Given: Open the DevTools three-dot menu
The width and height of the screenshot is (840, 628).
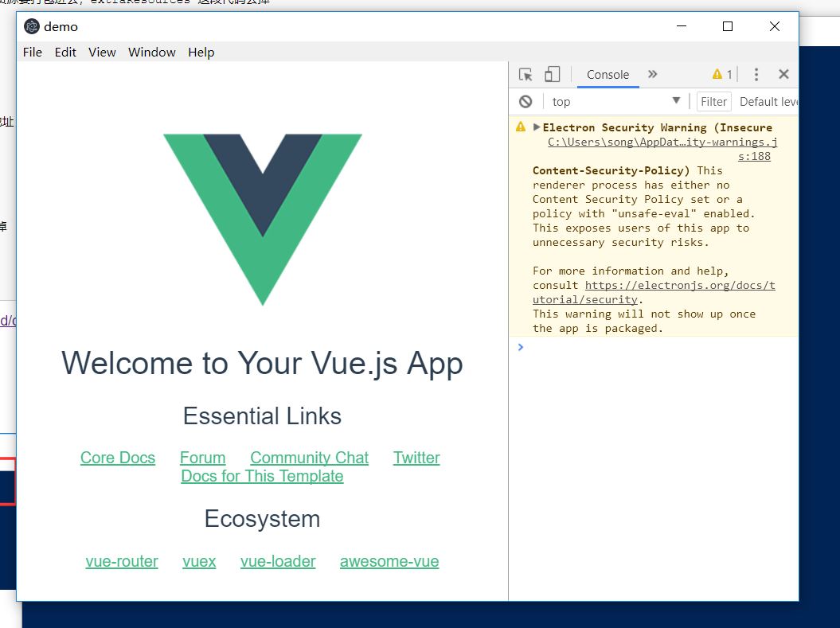Looking at the screenshot, I should pyautogui.click(x=756, y=74).
